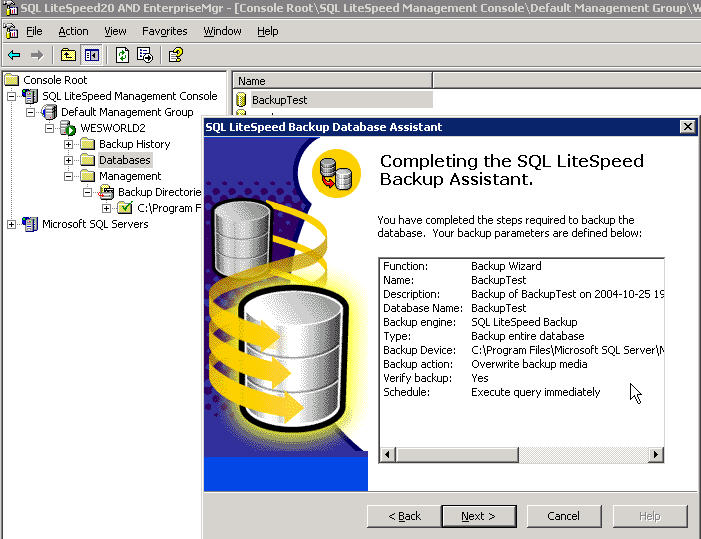Click the Refresh toolbar icon
The height and width of the screenshot is (539, 701).
click(122, 55)
